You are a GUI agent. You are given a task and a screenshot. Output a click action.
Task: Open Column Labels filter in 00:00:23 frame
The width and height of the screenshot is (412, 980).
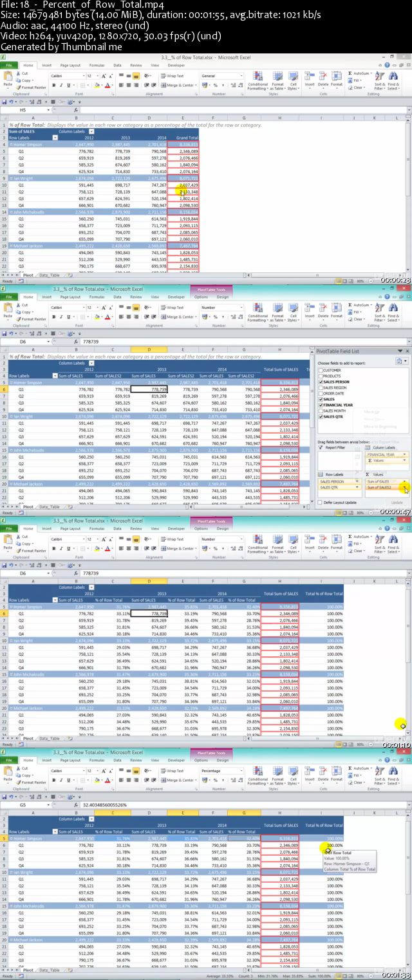coord(91,131)
